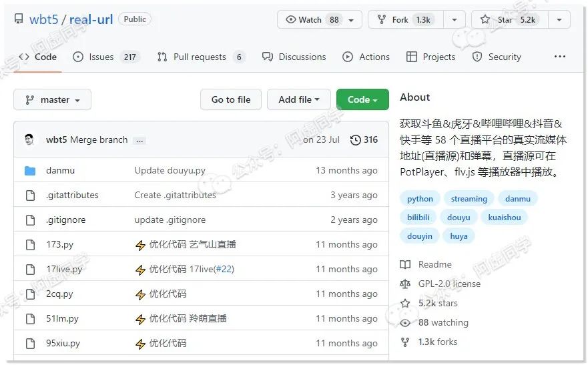This screenshot has width=588, height=365.
Task: Expand the Add file dropdown
Action: point(299,99)
